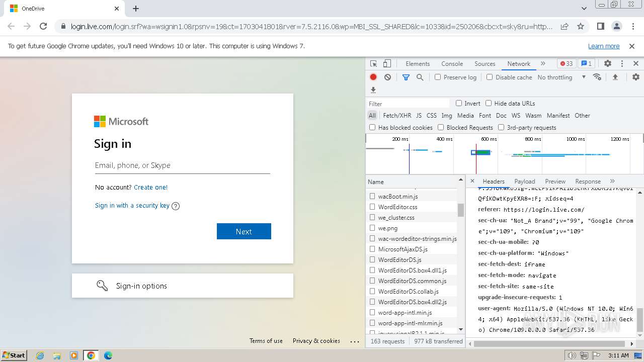Open network conditions wifi icon

[597, 77]
